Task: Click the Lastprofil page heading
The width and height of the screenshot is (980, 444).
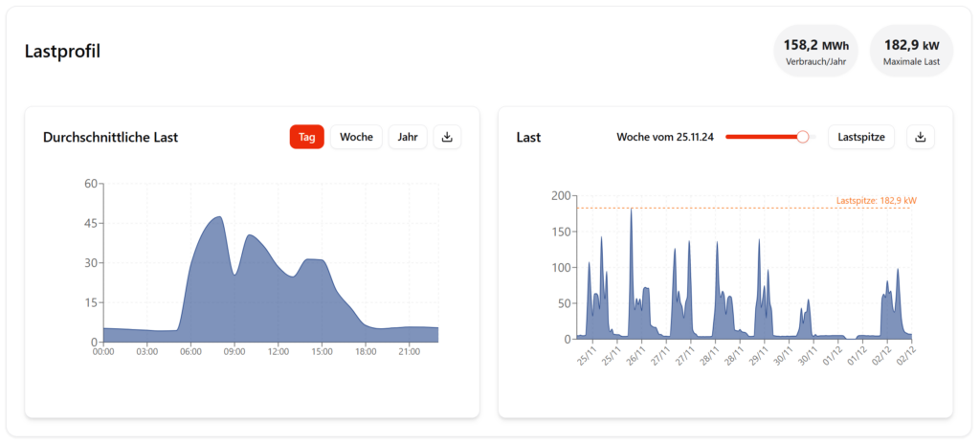Action: tap(62, 52)
